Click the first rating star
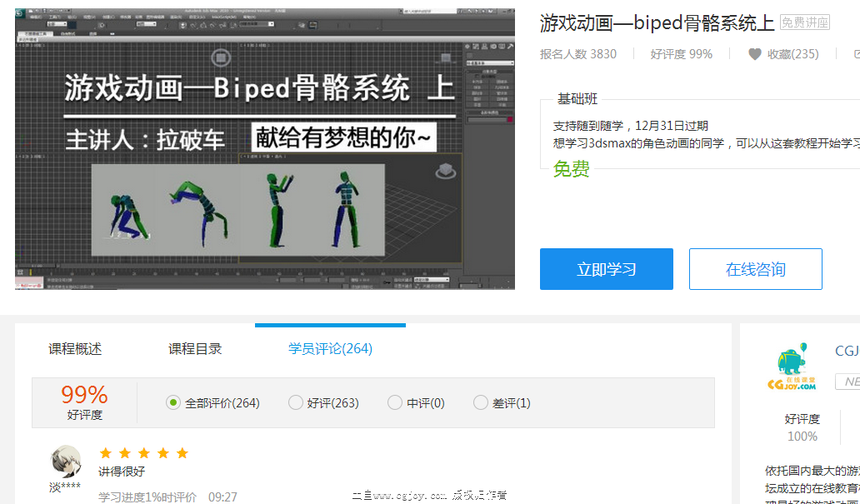 pos(106,453)
